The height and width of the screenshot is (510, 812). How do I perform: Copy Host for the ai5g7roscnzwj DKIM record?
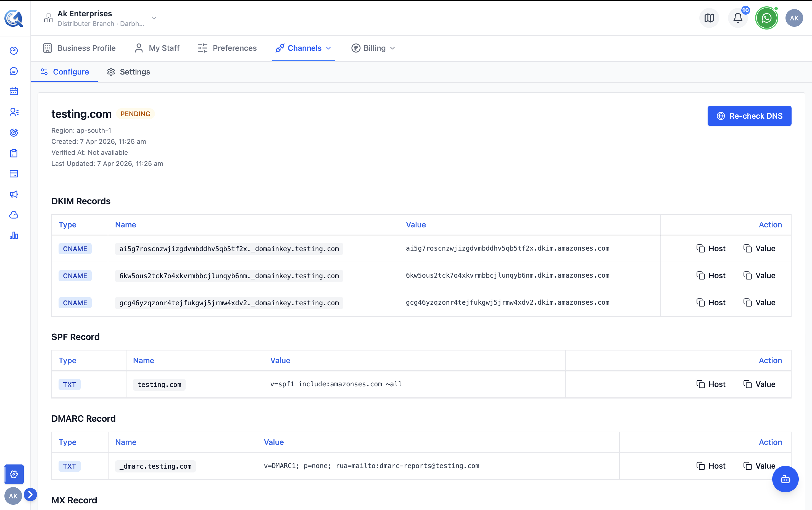tap(711, 248)
